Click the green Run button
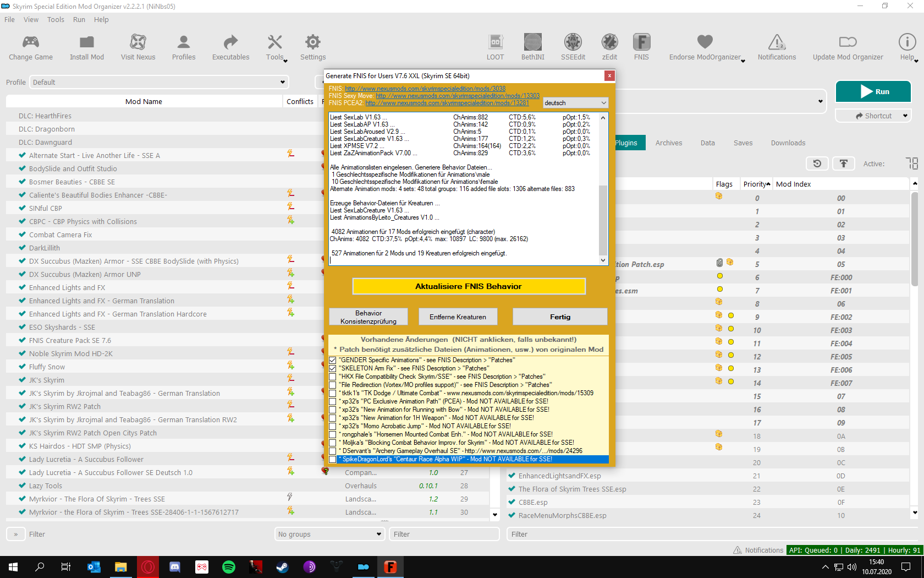 click(x=873, y=91)
